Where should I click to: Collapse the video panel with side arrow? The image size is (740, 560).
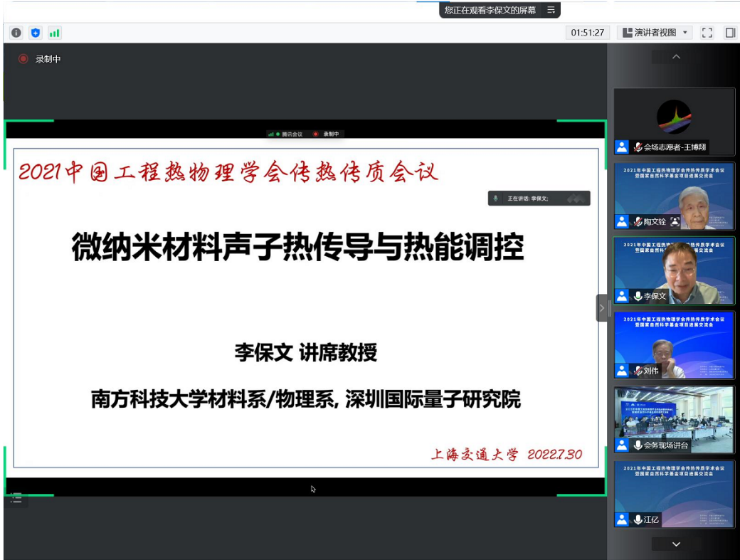point(602,308)
